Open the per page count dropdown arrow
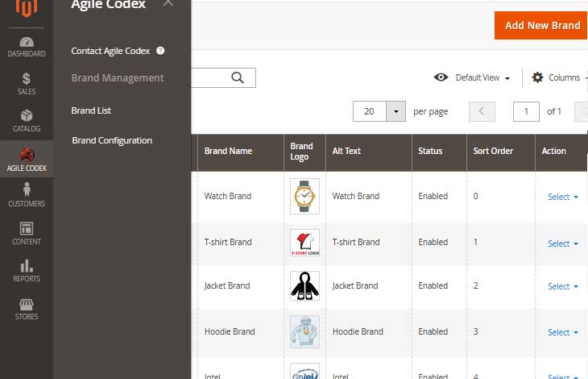 click(x=395, y=111)
